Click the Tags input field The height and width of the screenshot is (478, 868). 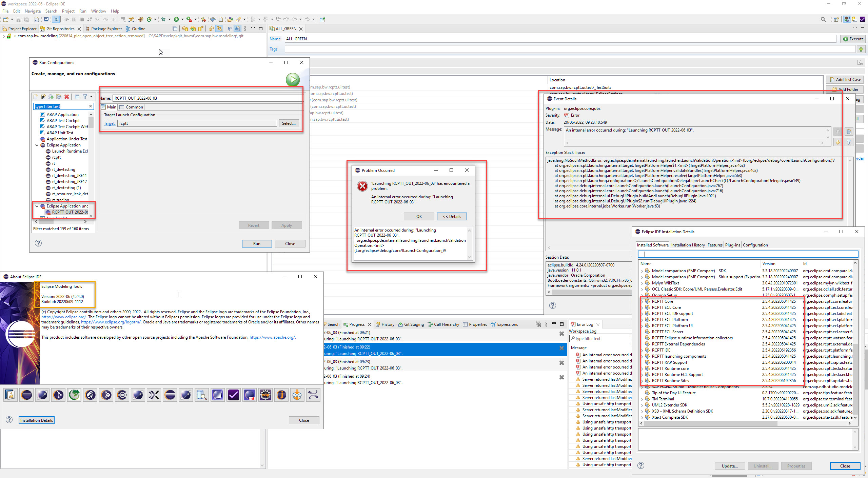pyautogui.click(x=570, y=49)
